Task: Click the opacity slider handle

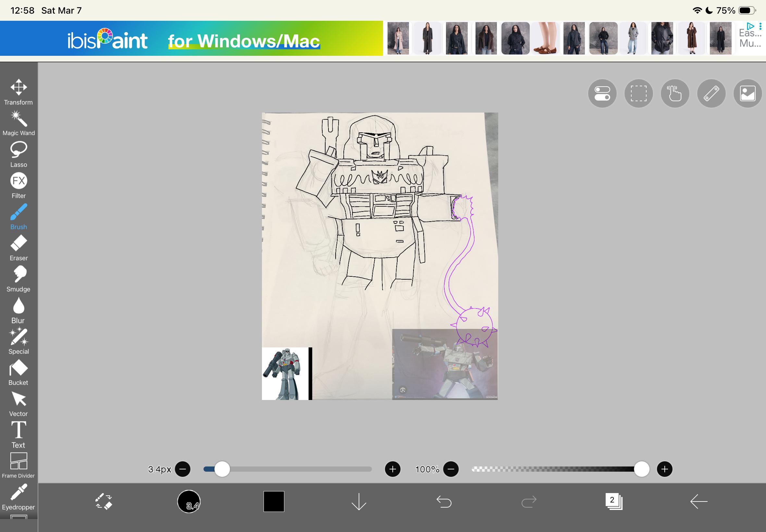Action: click(642, 469)
